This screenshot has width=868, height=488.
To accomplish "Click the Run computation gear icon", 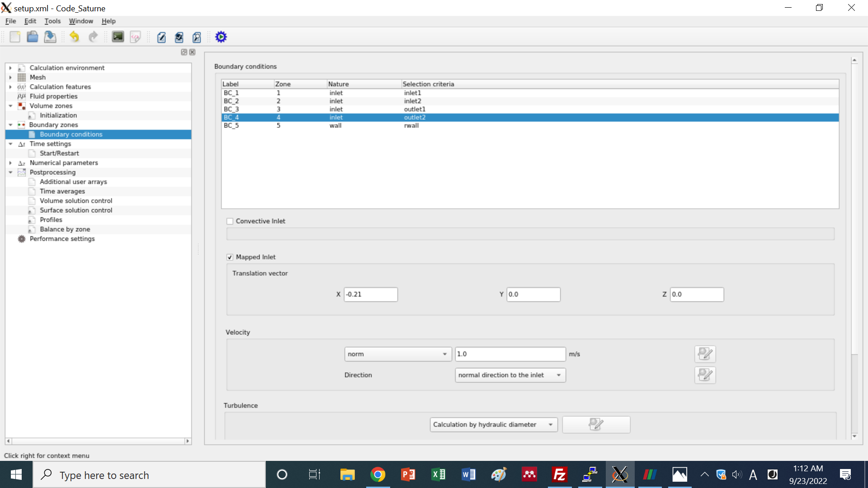I will pyautogui.click(x=221, y=37).
